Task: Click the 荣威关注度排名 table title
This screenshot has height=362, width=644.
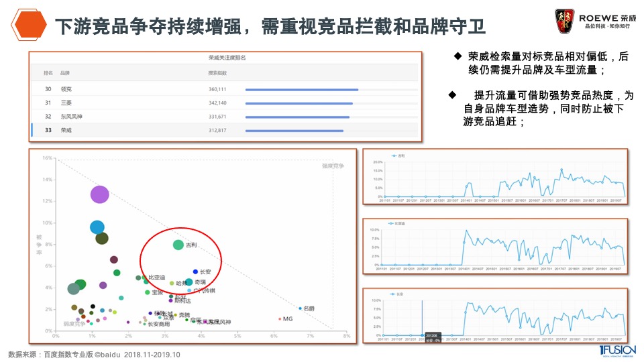Action: tap(227, 58)
